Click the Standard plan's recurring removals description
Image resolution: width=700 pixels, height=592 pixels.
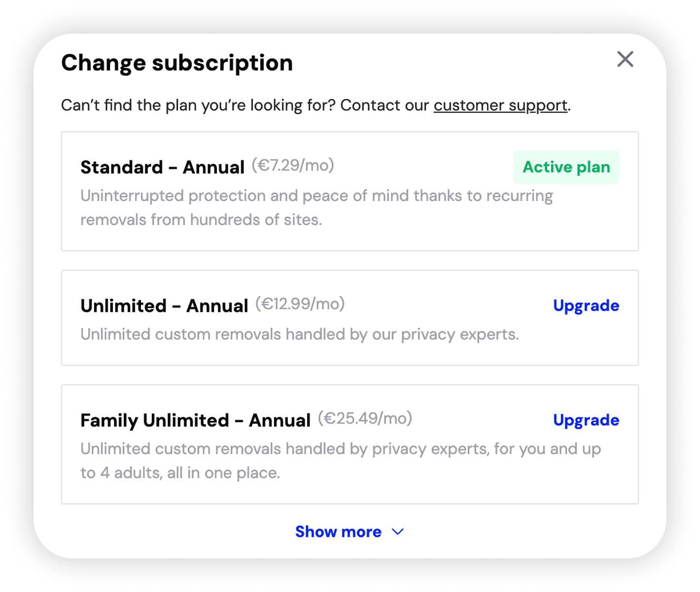tap(315, 208)
